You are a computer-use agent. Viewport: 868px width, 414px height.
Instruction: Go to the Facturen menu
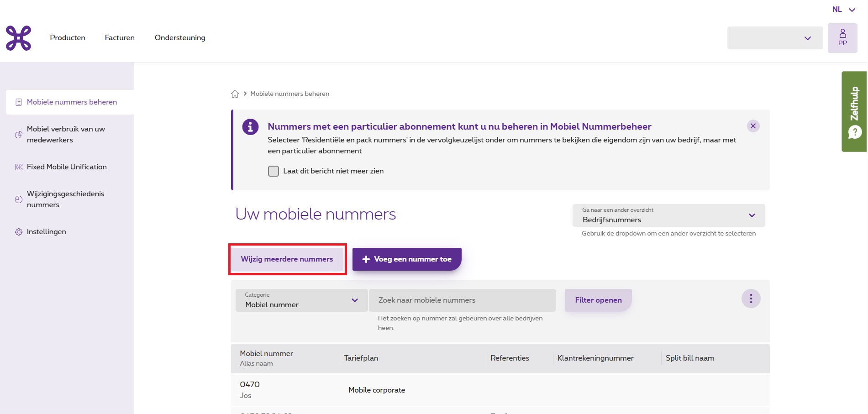click(x=120, y=38)
